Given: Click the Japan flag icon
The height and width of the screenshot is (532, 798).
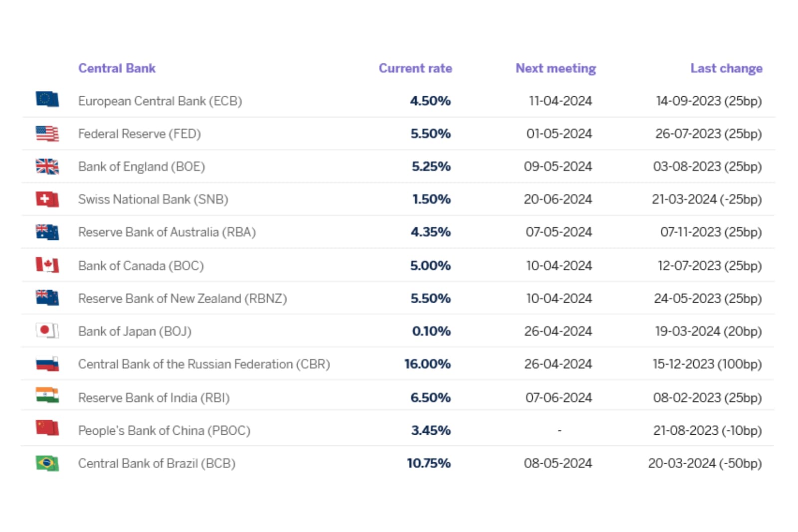Looking at the screenshot, I should click(47, 331).
